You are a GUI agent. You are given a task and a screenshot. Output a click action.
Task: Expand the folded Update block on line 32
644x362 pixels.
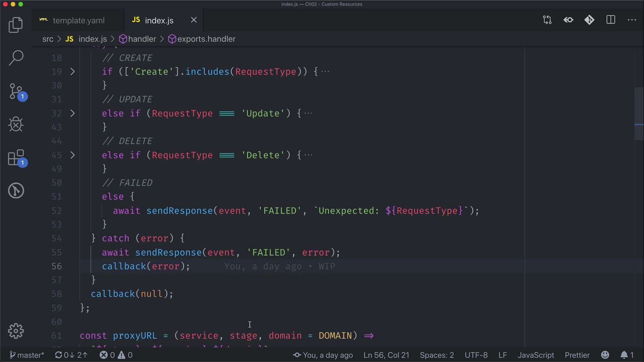click(72, 113)
